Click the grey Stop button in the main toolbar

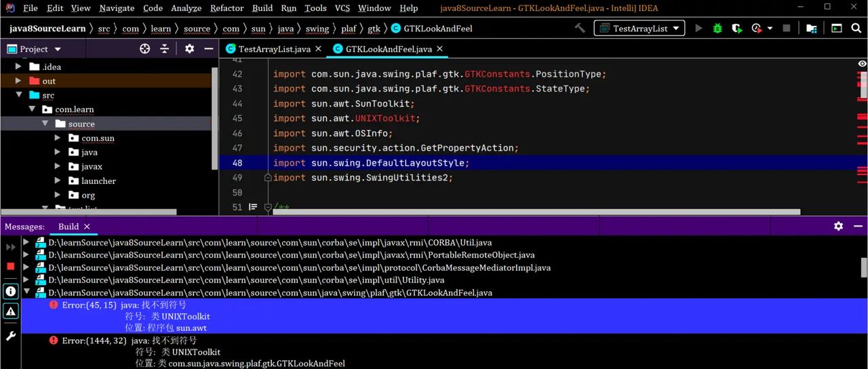point(787,28)
